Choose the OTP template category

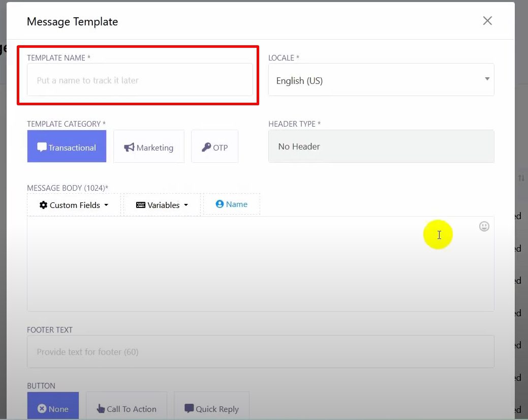[214, 147]
